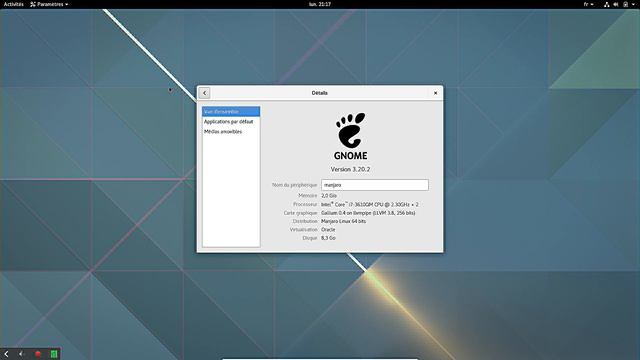This screenshot has width=640, height=360.
Task: Expand the system menu arrow at top right
Action: coord(634,4)
